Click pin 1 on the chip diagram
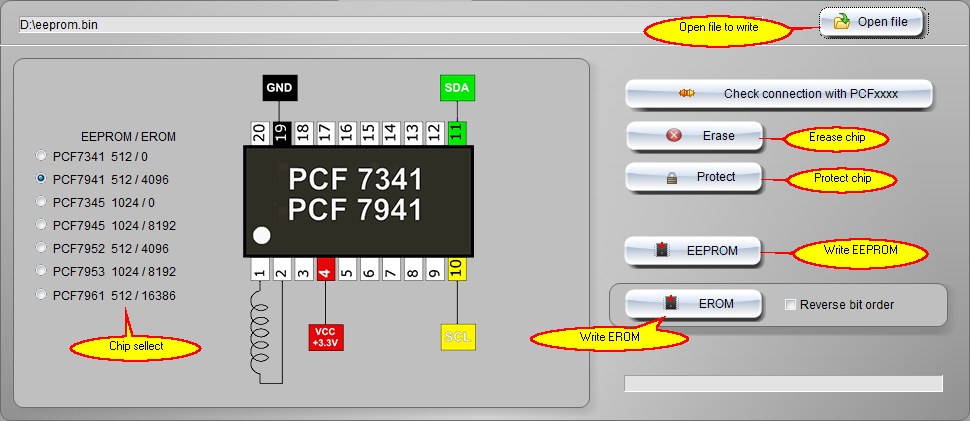 260,270
